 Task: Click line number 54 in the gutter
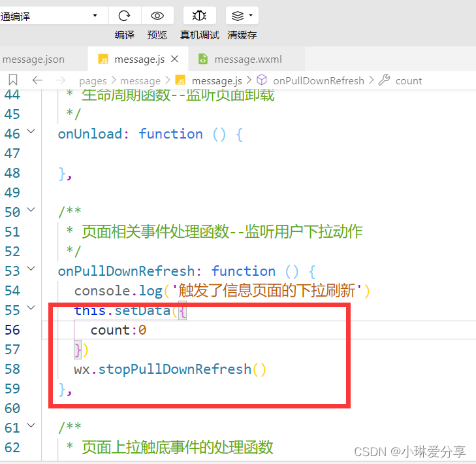(12, 291)
